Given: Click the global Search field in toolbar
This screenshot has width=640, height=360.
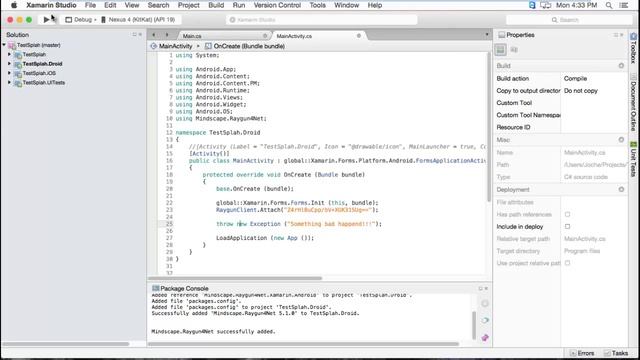Looking at the screenshot, I should (x=569, y=20).
